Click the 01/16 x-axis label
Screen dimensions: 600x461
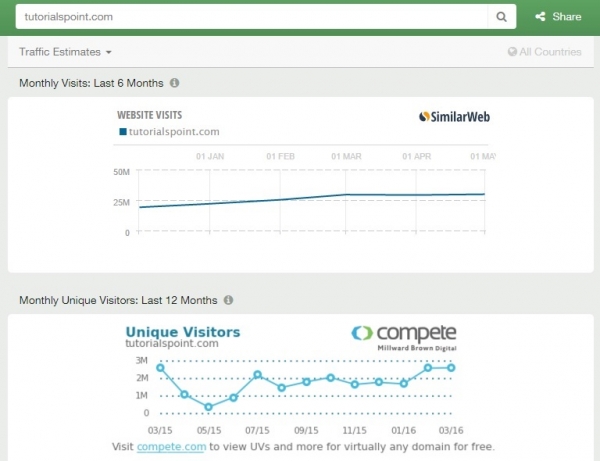click(403, 430)
